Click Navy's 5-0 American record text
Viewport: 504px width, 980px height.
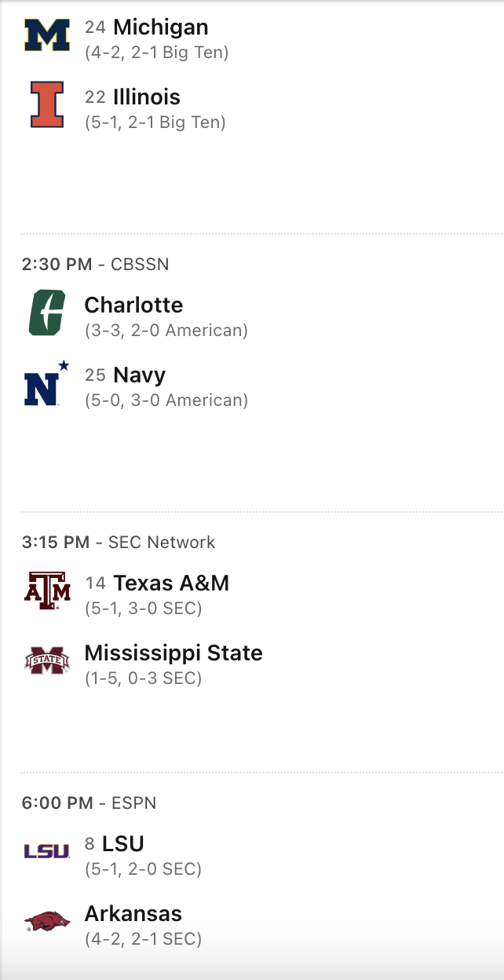166,400
